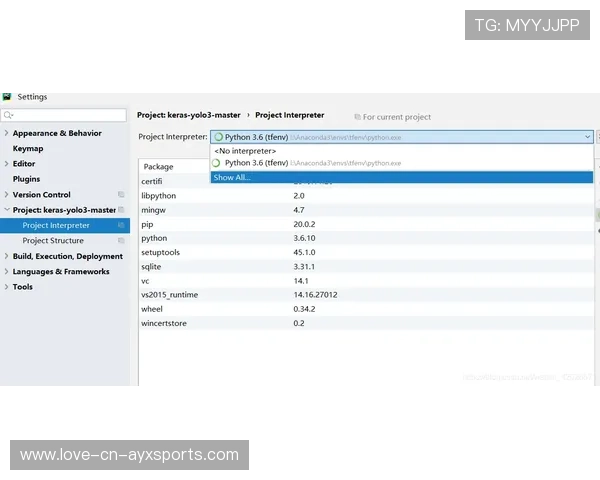Click the gear icon right of interpreter dropdown
The height and width of the screenshot is (480, 600).
tap(598, 137)
